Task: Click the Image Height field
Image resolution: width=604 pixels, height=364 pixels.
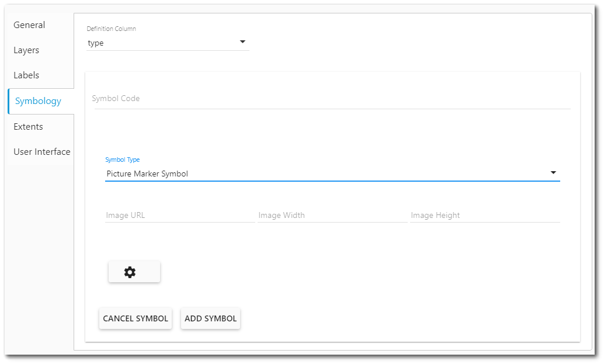Action: point(484,216)
